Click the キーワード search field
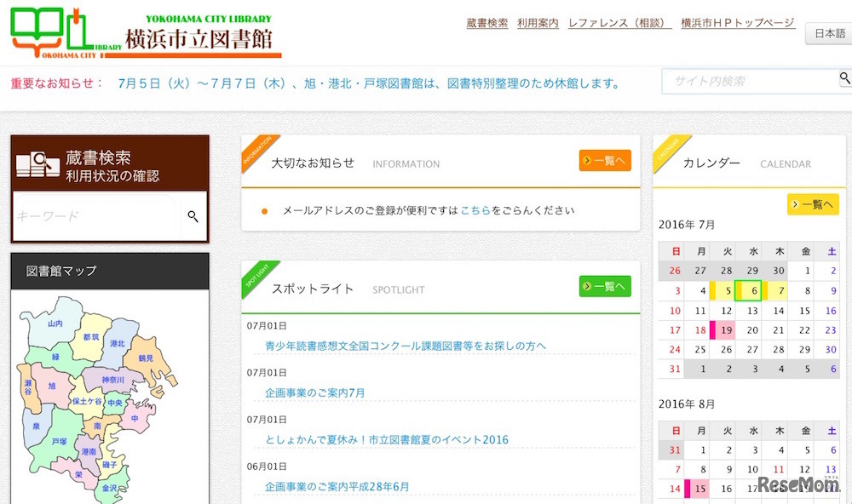 tap(95, 217)
